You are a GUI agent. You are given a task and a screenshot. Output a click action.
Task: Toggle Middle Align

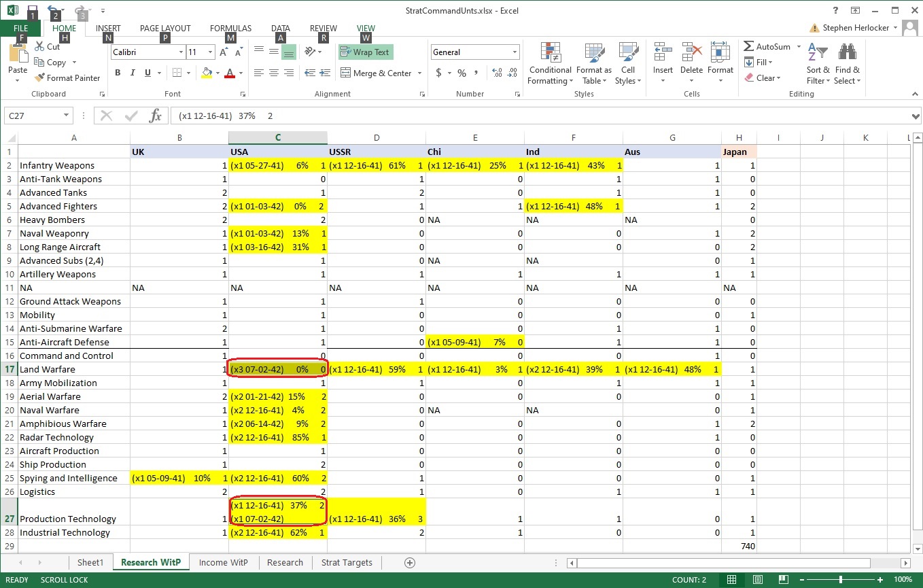coord(274,52)
